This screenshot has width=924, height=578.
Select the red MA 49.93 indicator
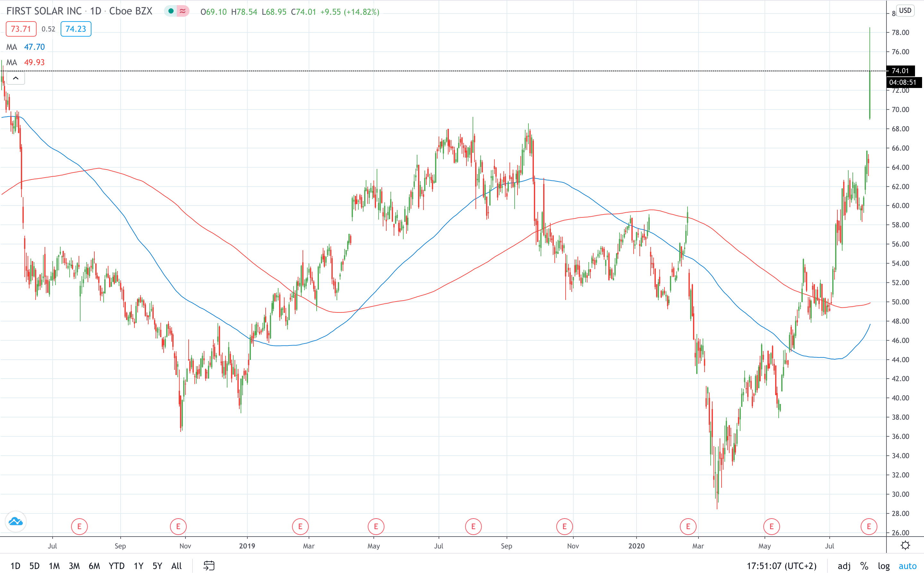(26, 62)
